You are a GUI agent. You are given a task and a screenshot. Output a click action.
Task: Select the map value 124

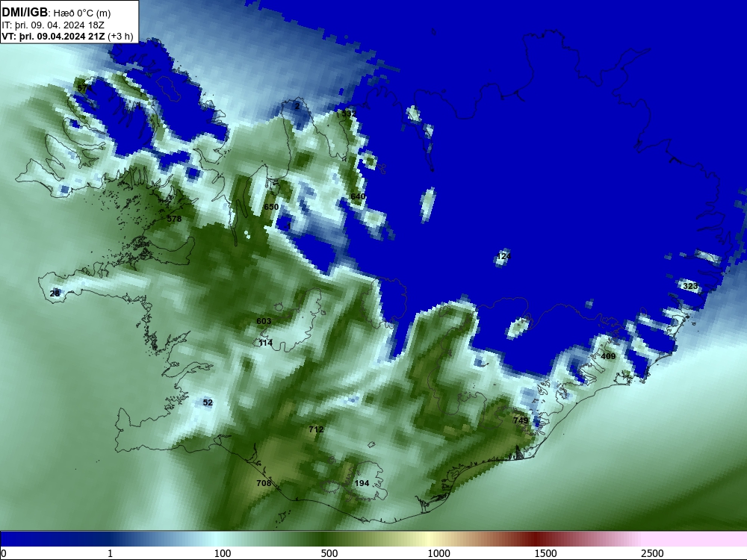point(503,256)
